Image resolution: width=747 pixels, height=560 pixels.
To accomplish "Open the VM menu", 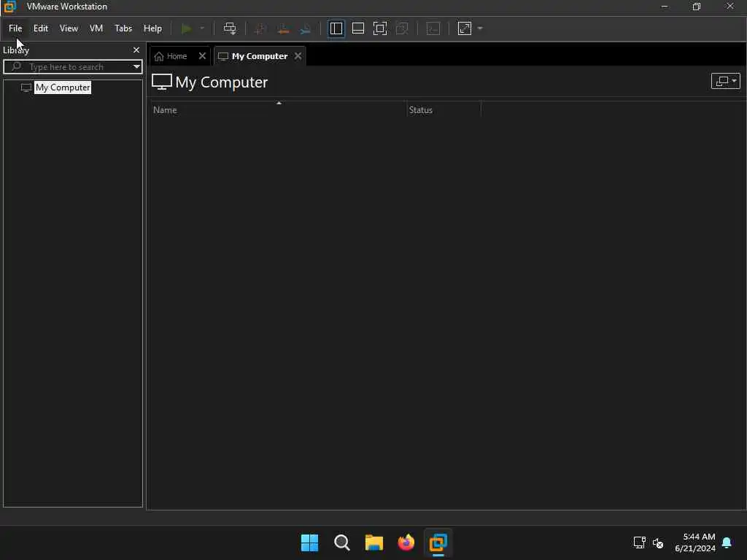I will tap(96, 28).
